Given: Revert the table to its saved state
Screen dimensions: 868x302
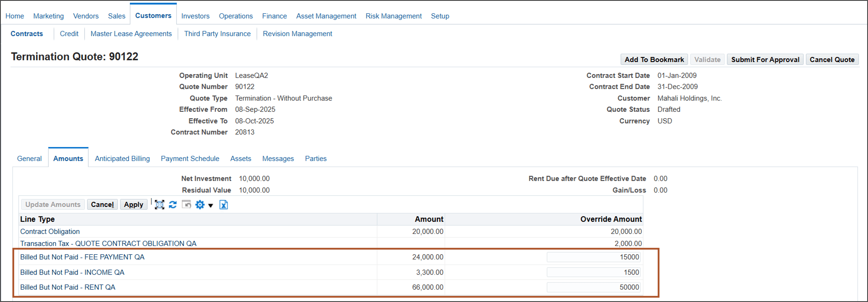Looking at the screenshot, I should [186, 204].
